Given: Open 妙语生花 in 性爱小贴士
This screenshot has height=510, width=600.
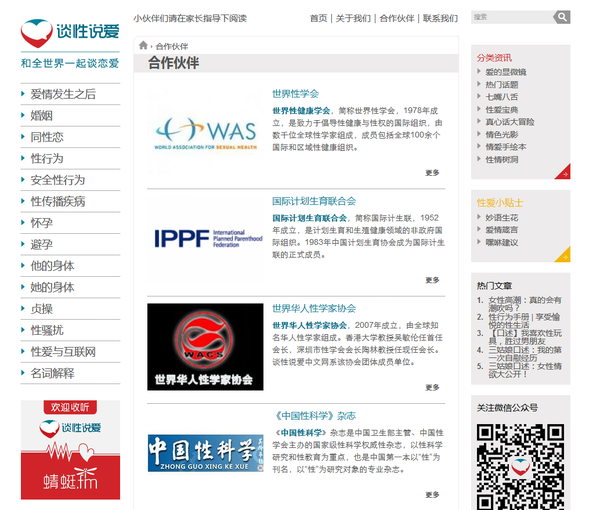Looking at the screenshot, I should (x=502, y=218).
